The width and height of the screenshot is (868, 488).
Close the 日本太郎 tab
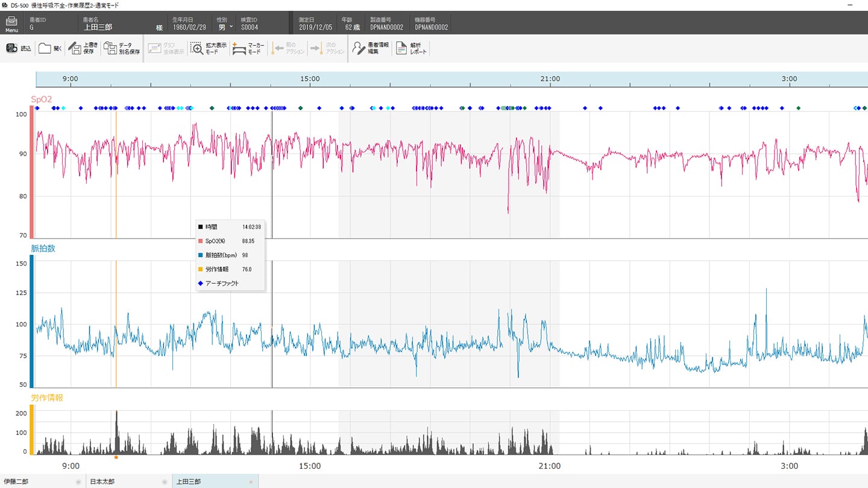(165, 482)
